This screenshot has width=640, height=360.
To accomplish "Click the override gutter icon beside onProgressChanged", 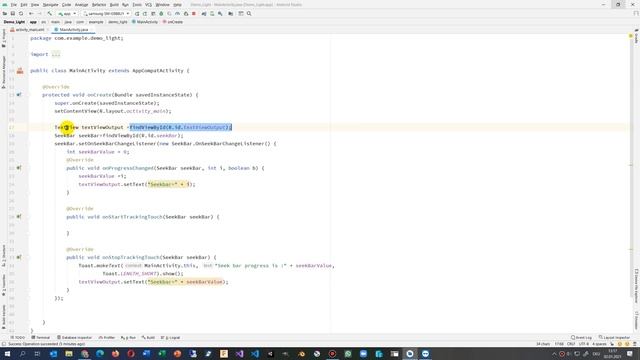I will click(19, 168).
